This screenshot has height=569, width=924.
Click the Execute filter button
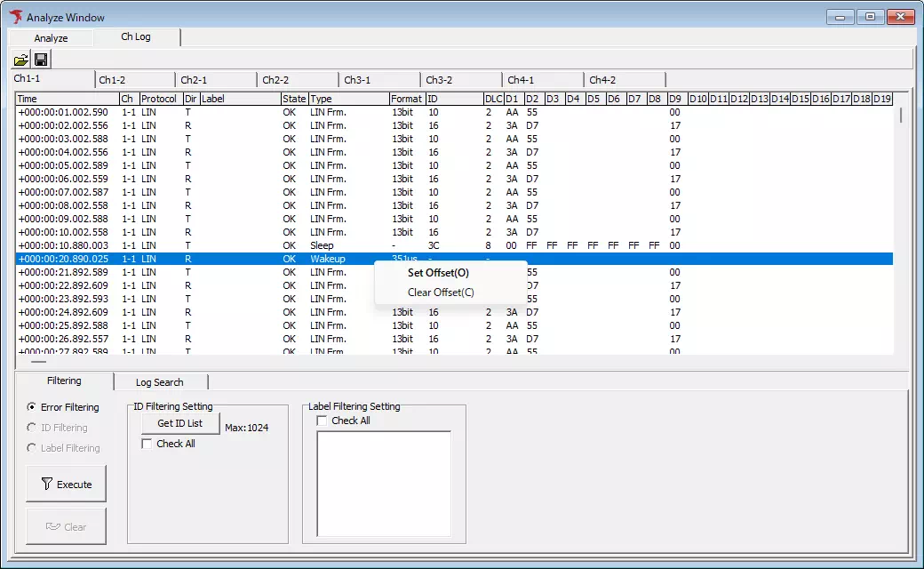66,485
